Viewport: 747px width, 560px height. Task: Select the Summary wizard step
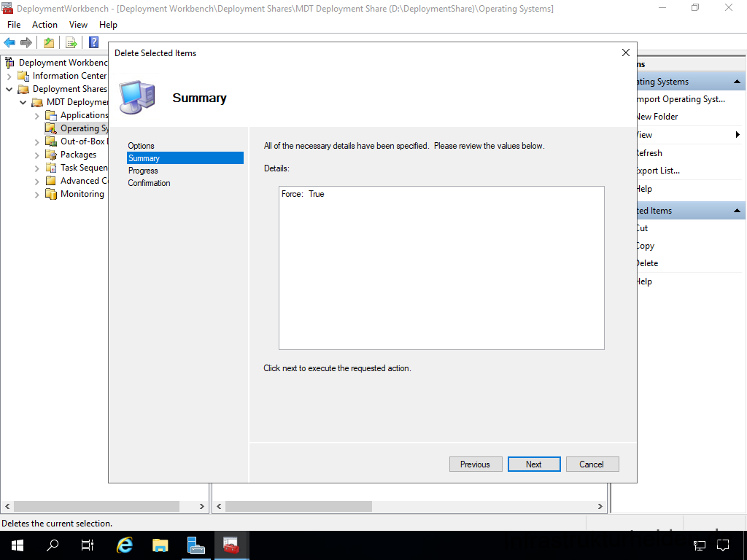(185, 158)
